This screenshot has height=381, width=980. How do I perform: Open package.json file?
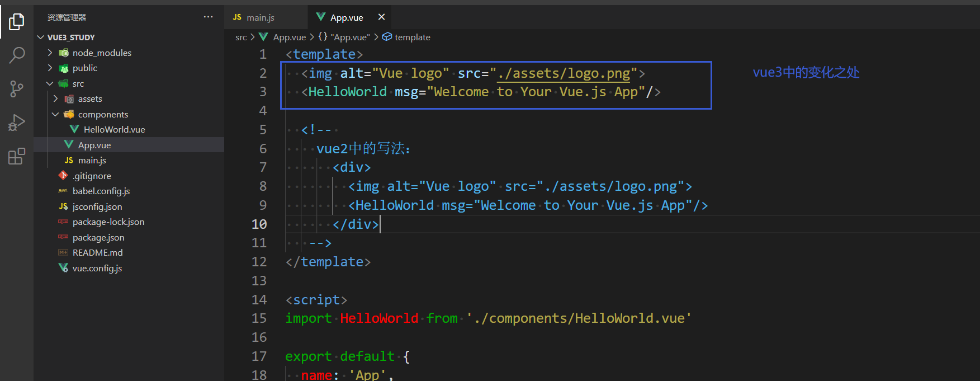tap(98, 237)
